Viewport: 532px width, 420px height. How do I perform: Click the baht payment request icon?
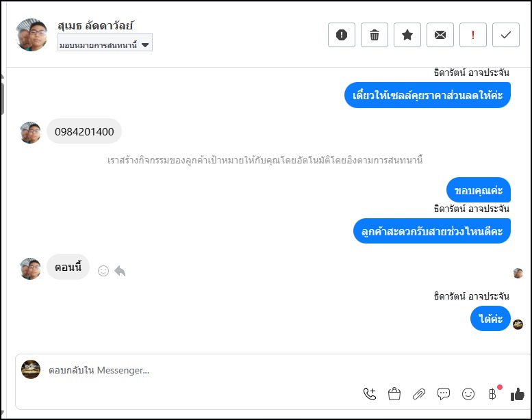click(x=492, y=393)
